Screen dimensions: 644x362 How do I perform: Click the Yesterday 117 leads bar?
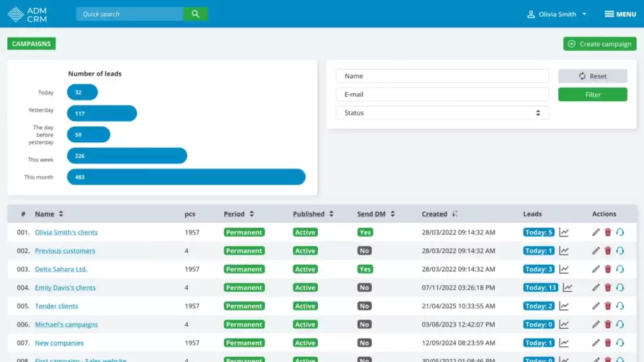102,113
